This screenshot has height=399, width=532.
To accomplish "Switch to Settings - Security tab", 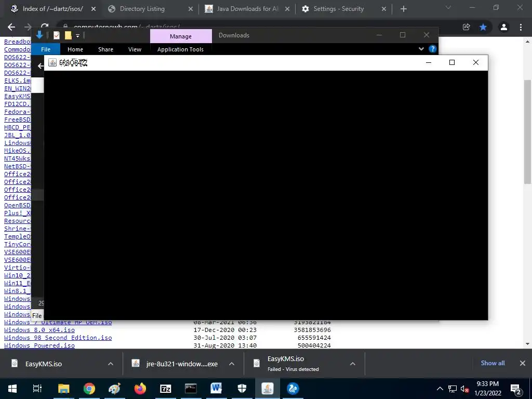I will point(339,9).
